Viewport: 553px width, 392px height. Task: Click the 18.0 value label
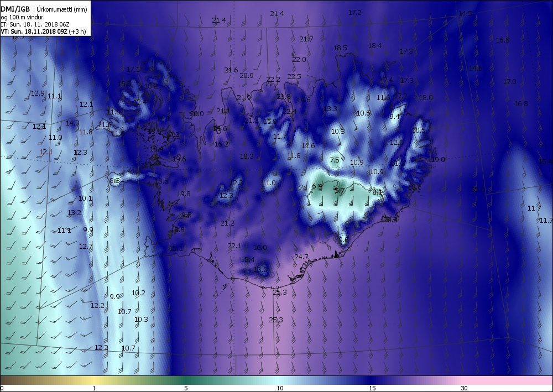point(426,98)
